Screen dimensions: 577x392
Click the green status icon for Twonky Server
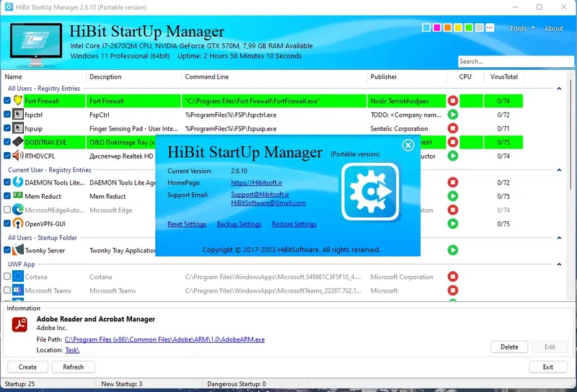point(453,250)
